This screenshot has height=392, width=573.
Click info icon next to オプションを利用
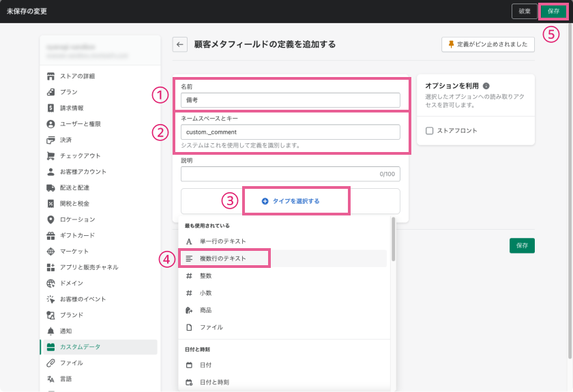pyautogui.click(x=486, y=87)
